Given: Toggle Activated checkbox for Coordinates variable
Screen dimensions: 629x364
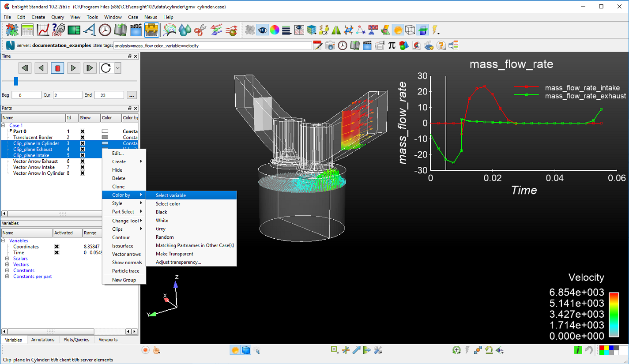Looking at the screenshot, I should 56,247.
